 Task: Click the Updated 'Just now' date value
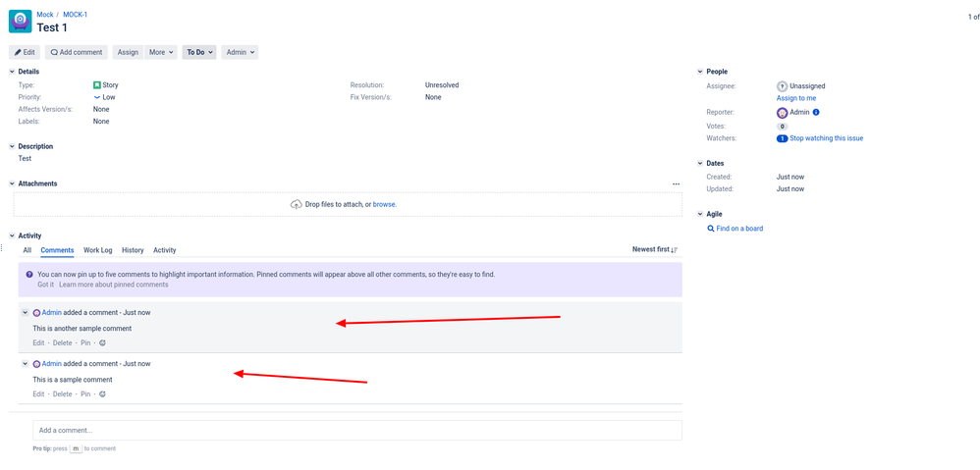[790, 189]
